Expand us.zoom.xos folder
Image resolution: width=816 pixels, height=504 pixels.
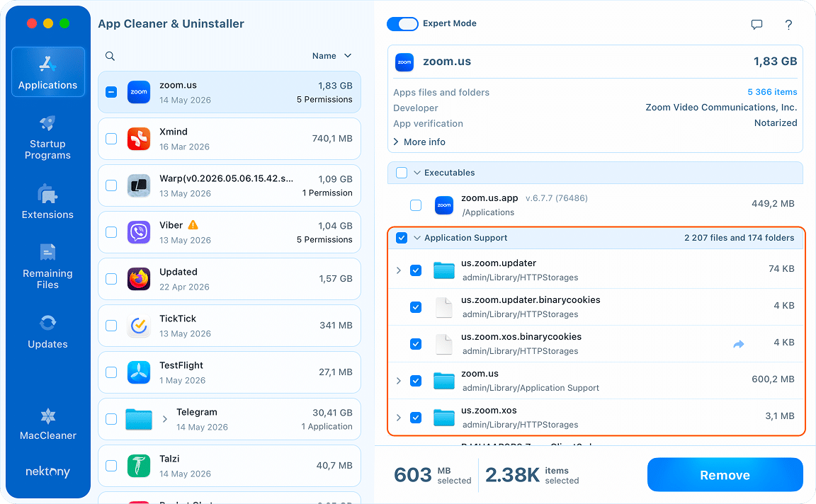point(399,418)
